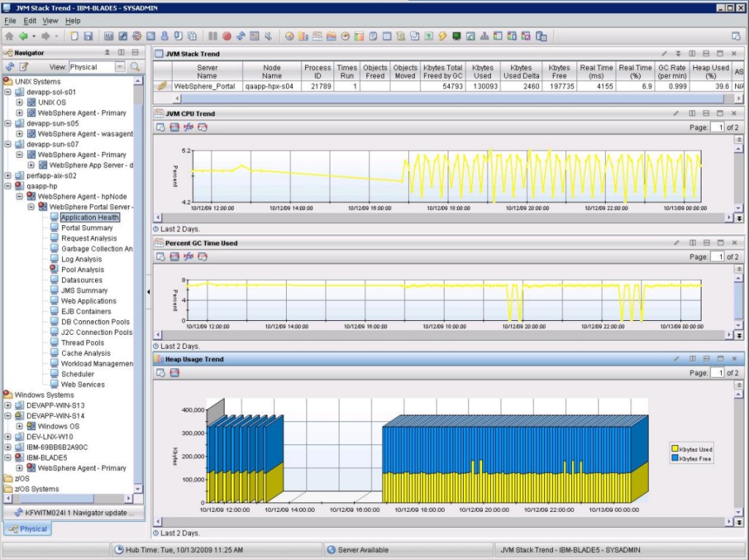
Task: Switch to the Physical navigator tab
Action: [x=28, y=529]
